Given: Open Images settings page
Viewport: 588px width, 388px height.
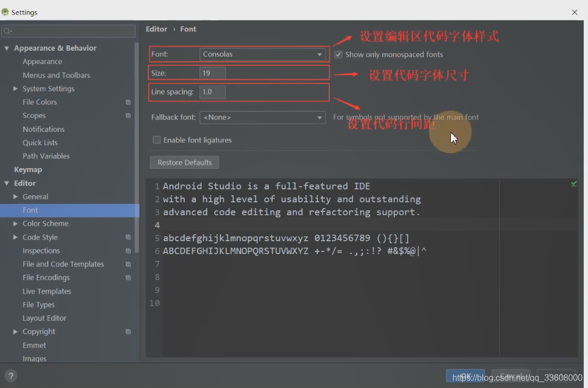Looking at the screenshot, I should pyautogui.click(x=35, y=359).
